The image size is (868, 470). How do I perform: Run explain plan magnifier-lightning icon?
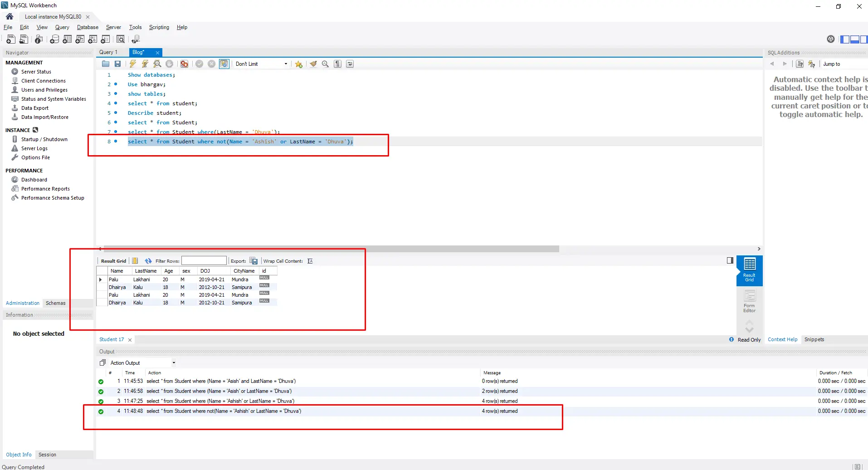coord(157,64)
